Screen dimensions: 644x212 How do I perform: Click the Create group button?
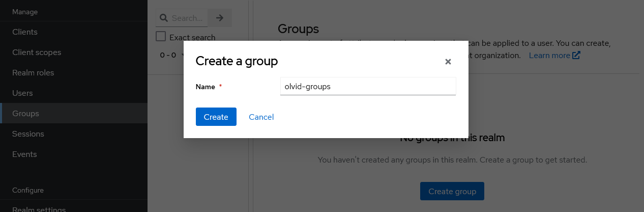(x=452, y=191)
